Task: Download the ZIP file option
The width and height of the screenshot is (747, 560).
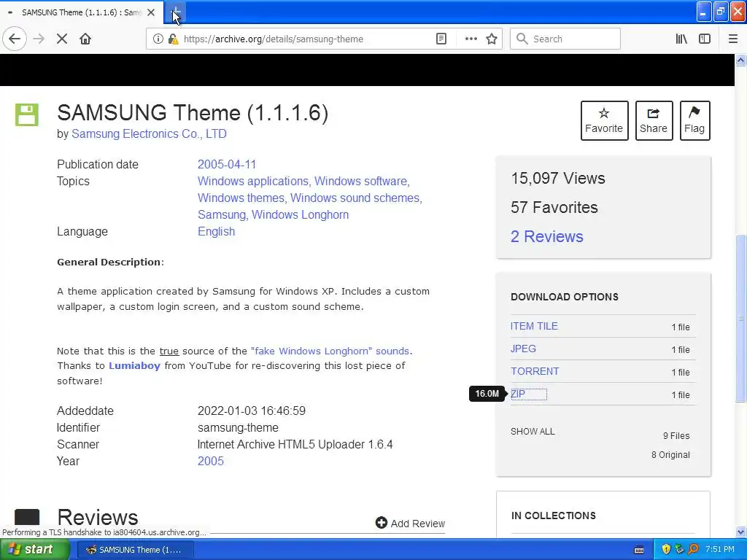Action: click(518, 394)
